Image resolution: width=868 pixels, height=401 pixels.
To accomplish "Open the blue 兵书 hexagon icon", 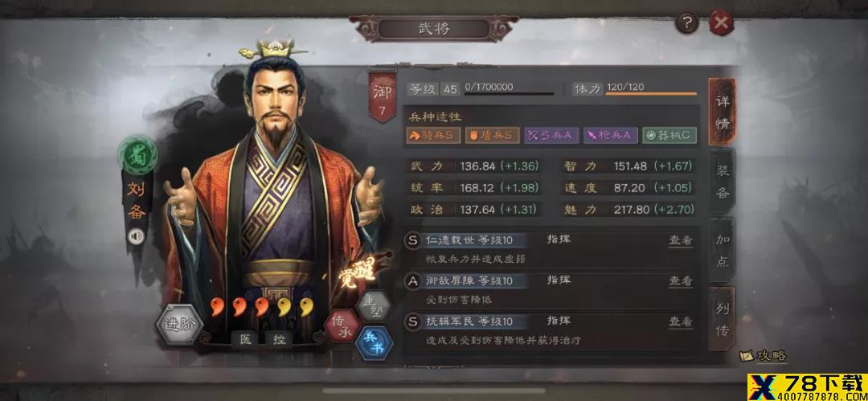I will (375, 343).
